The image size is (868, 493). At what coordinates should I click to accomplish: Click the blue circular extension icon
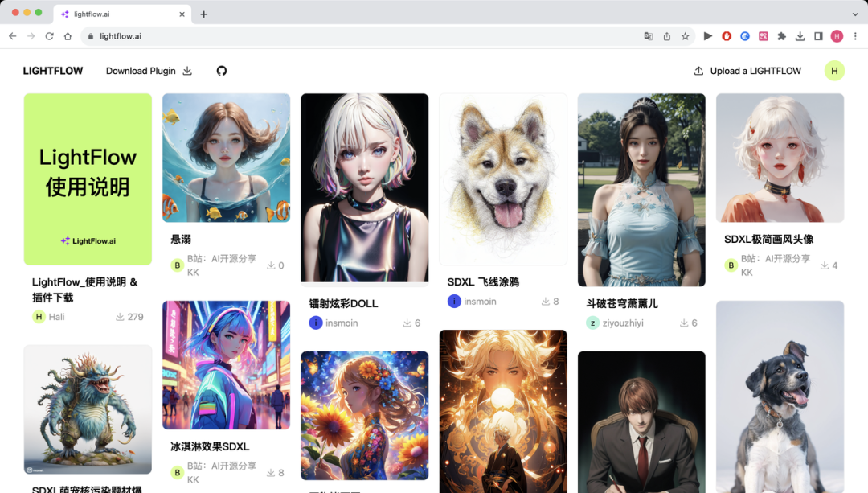point(745,36)
